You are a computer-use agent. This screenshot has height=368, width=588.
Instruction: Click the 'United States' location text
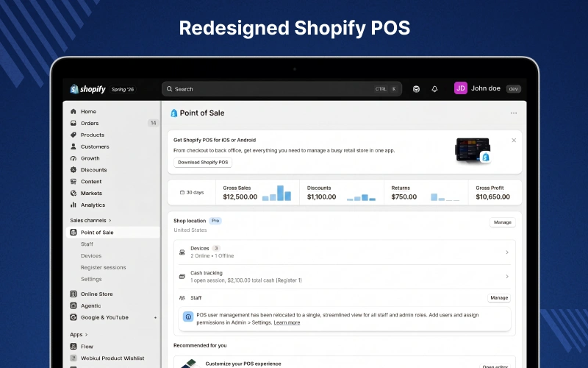pyautogui.click(x=190, y=230)
